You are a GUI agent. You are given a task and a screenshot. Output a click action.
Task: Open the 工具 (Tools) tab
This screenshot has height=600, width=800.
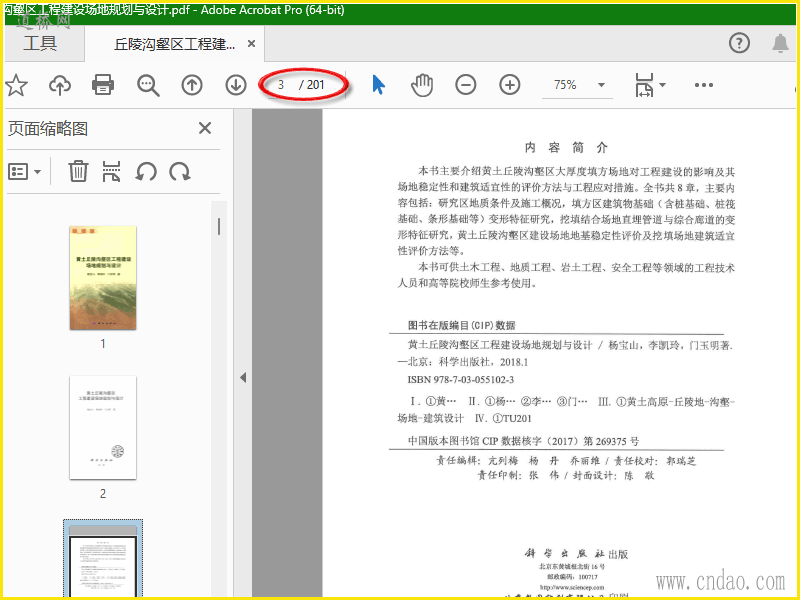click(40, 43)
